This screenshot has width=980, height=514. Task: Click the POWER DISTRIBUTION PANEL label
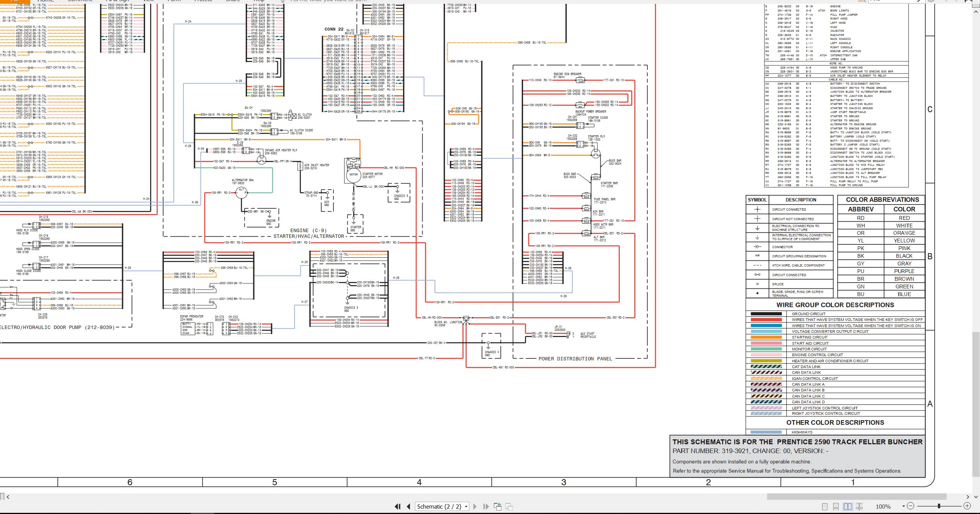pyautogui.click(x=575, y=359)
